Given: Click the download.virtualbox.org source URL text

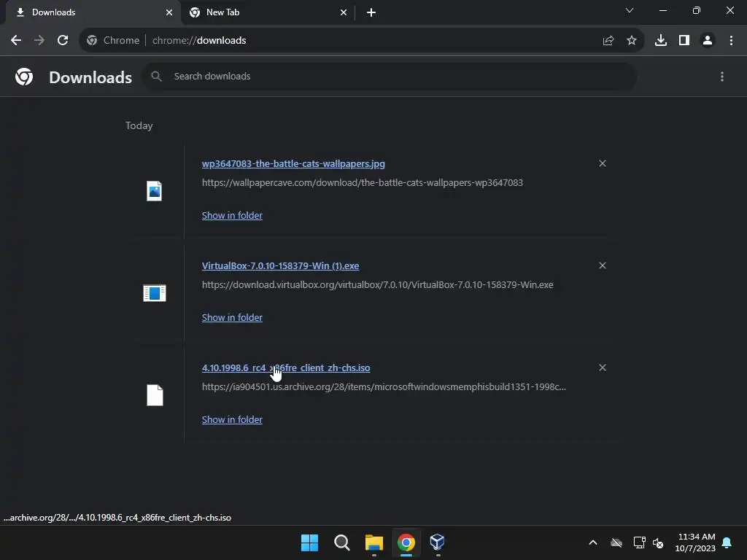Looking at the screenshot, I should click(378, 285).
